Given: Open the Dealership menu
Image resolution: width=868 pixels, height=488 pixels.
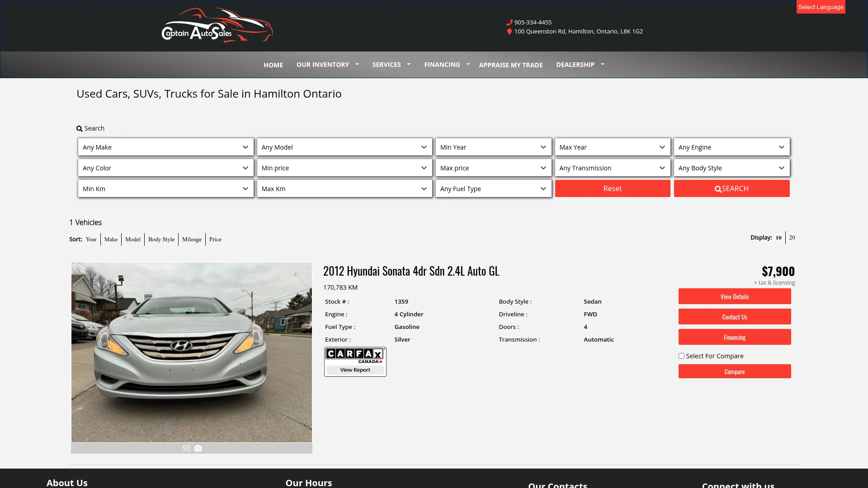Looking at the screenshot, I should point(575,65).
